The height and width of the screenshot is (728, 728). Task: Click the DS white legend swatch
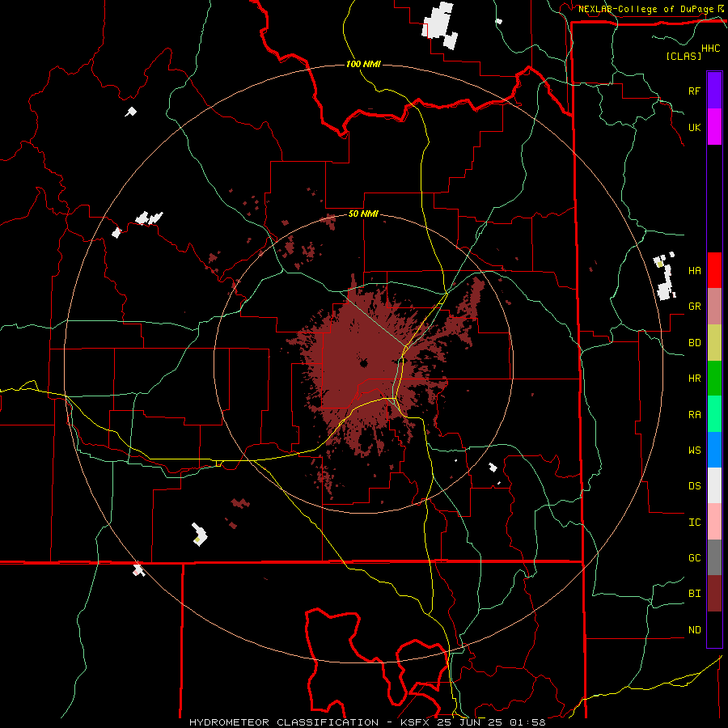pos(714,485)
